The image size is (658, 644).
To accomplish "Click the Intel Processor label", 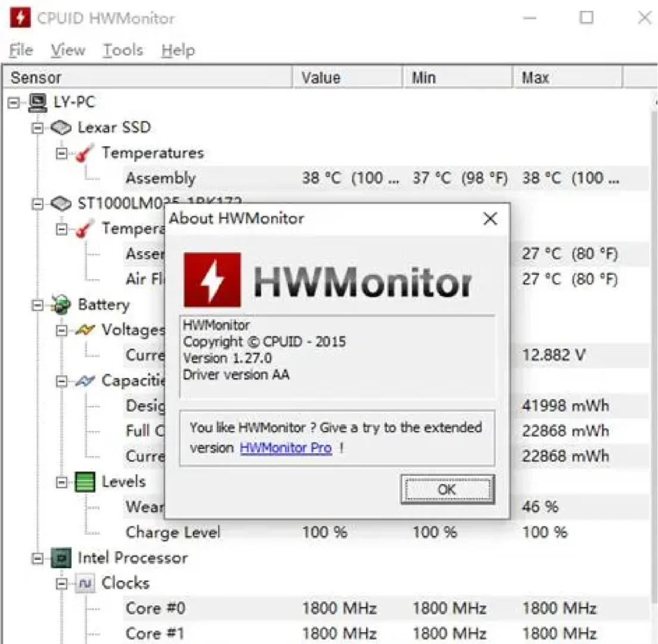I will (132, 558).
